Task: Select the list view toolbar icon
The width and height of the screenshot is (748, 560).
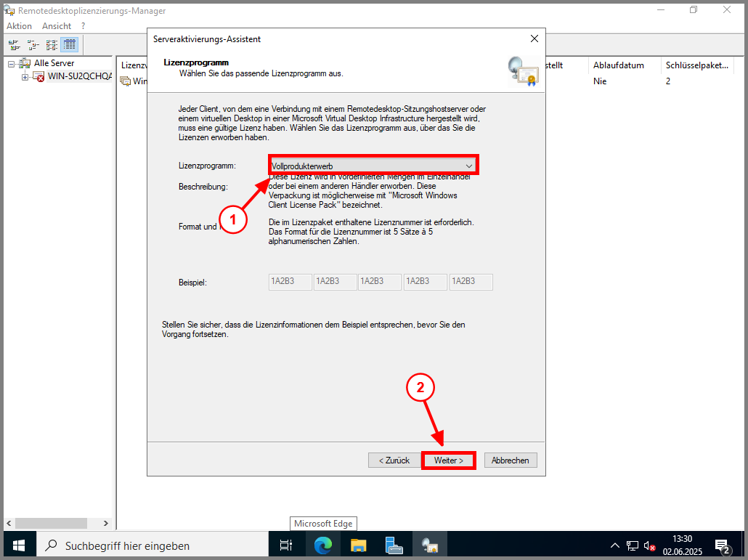Action: pos(52,44)
